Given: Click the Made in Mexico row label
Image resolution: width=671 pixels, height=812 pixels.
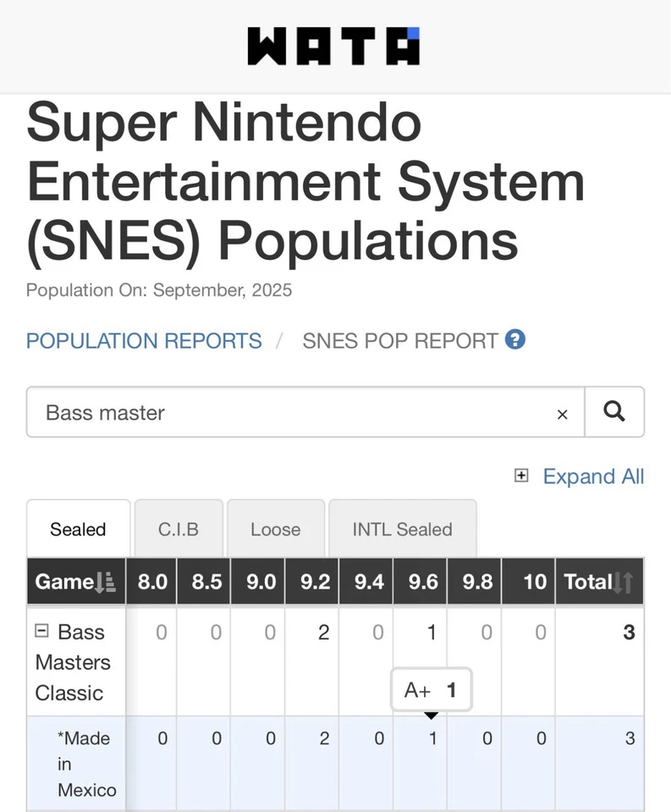Looking at the screenshot, I should tap(86, 764).
